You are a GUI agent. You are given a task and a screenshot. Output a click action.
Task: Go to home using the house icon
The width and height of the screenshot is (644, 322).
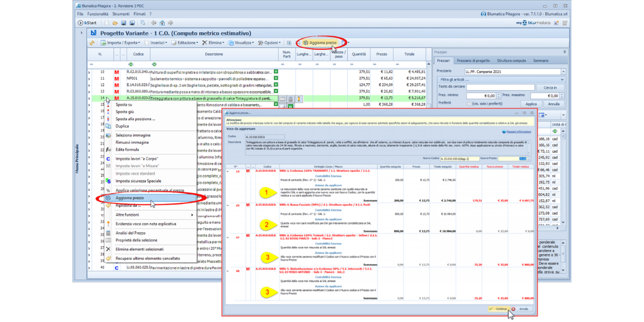[x=162, y=23]
